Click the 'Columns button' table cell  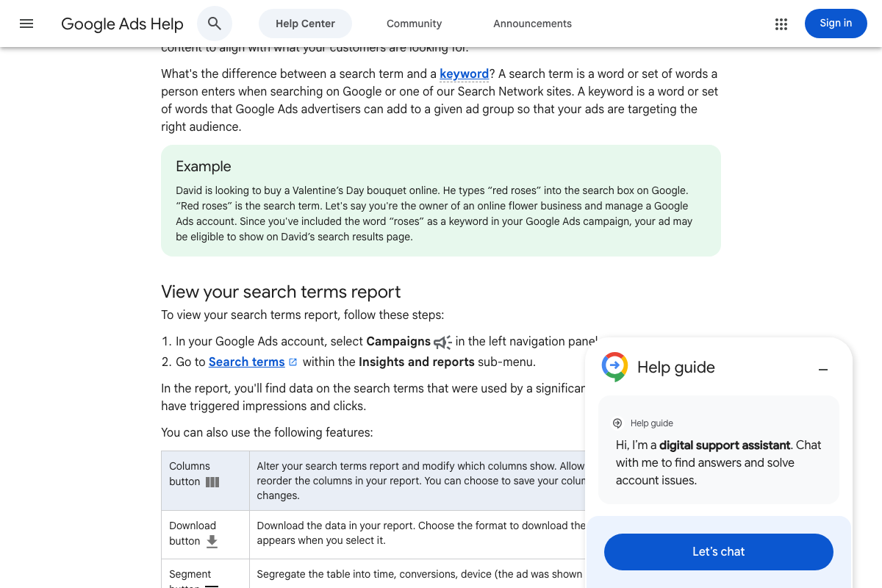pos(205,481)
